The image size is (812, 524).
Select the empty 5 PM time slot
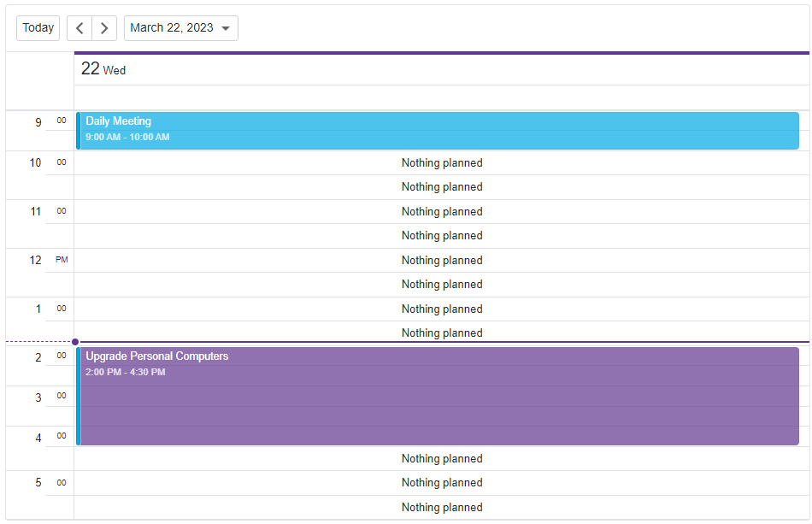coord(442,482)
